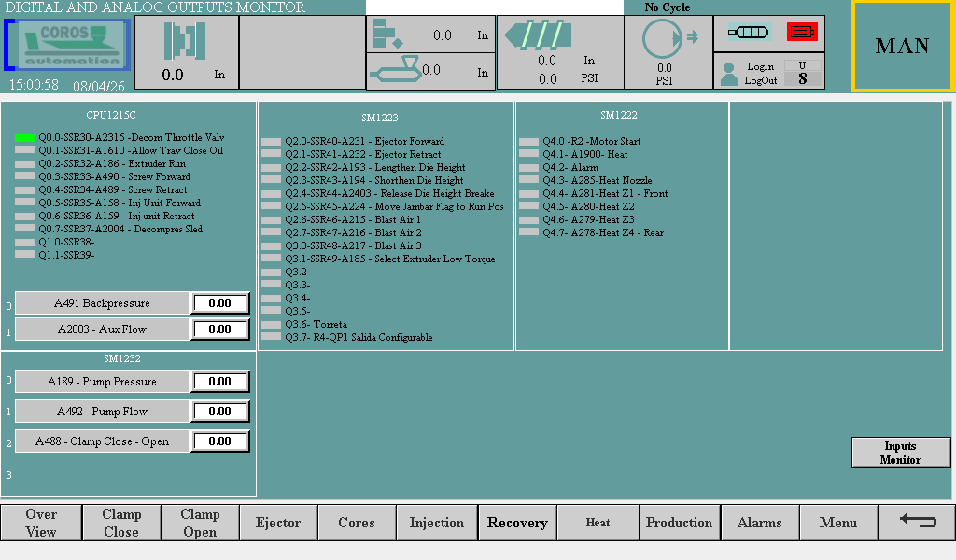
Task: Toggle Q0.2 Extruder Run output indicator
Action: point(24,164)
